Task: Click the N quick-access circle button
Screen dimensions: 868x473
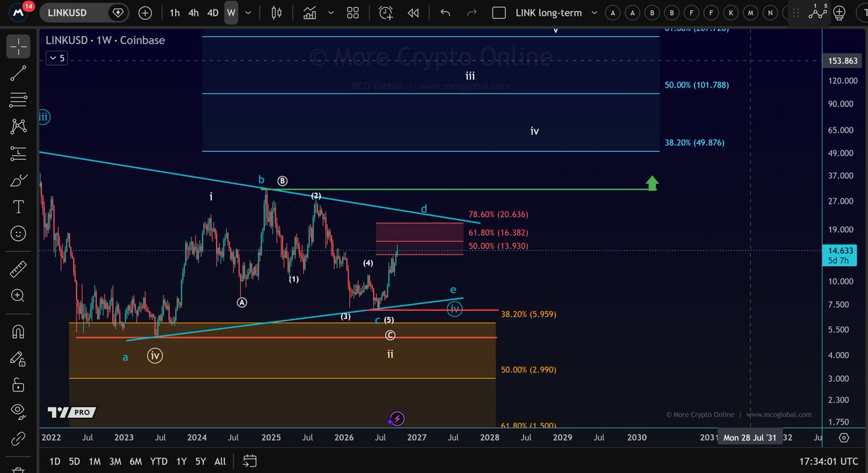Action: click(770, 12)
